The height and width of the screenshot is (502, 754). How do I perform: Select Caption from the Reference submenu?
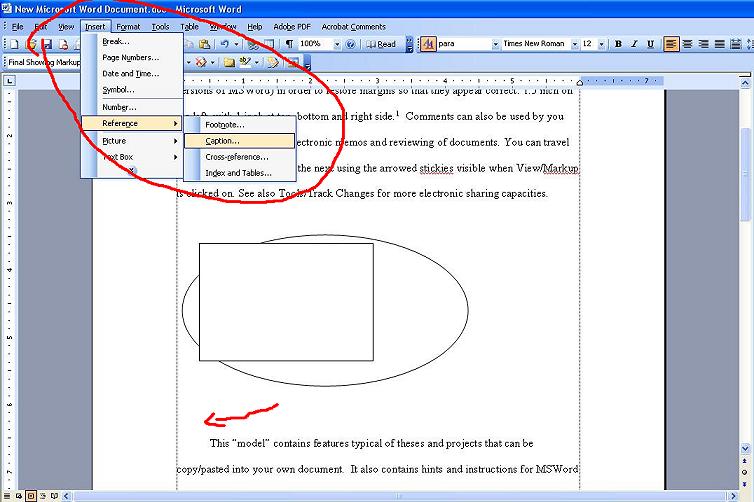point(222,141)
